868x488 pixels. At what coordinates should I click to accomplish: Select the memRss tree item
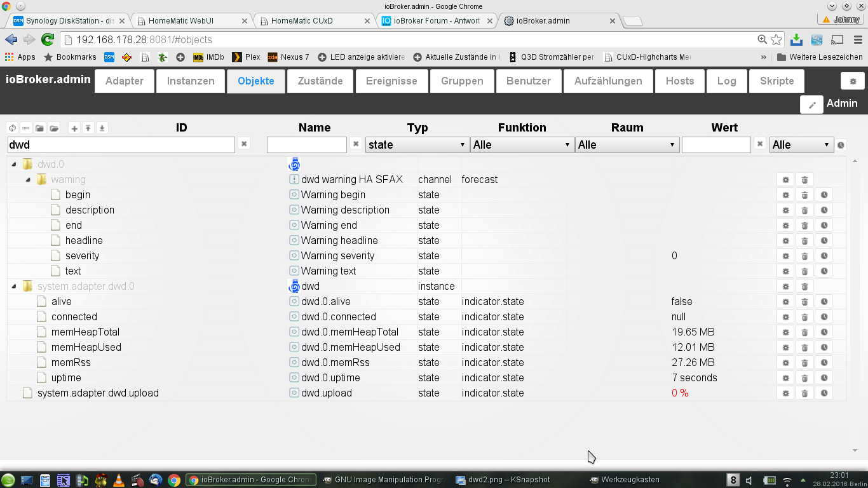click(71, 363)
